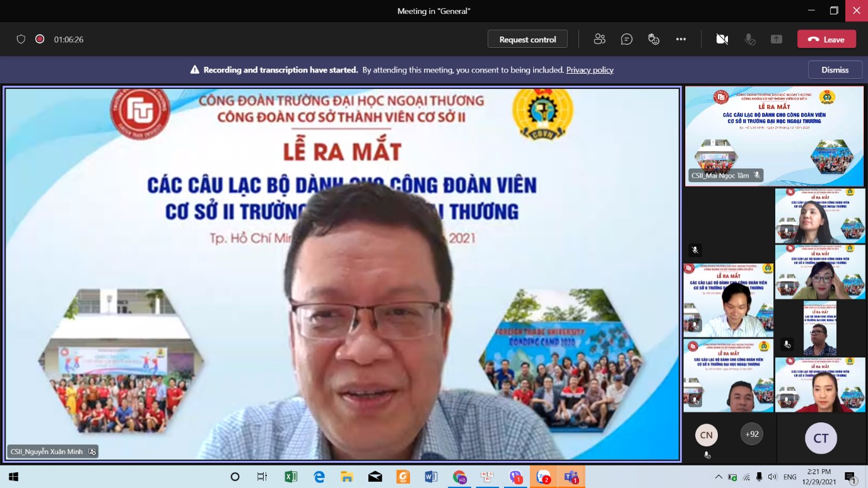Viewport: 868px width, 488px height.
Task: Open the participants panel
Action: point(599,39)
